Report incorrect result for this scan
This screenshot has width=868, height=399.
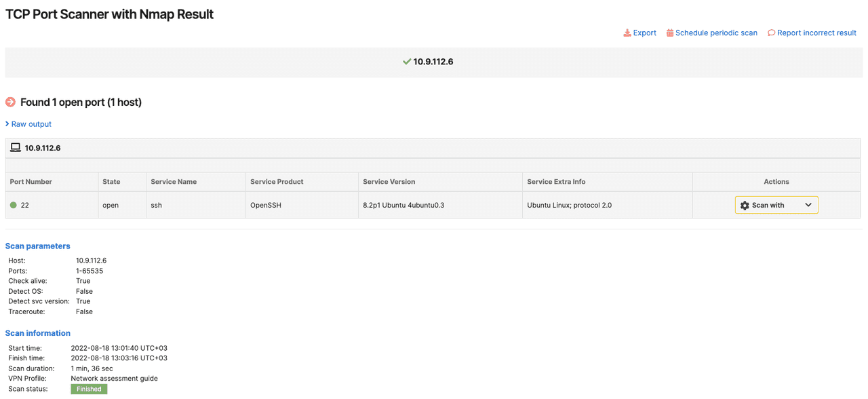point(817,33)
